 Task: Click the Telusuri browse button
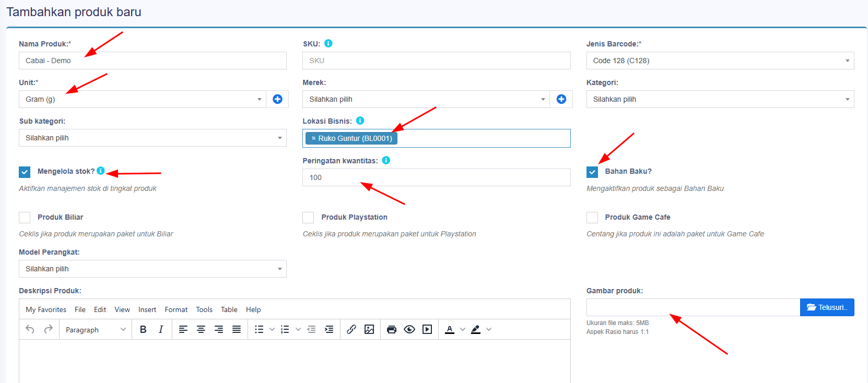coord(827,307)
